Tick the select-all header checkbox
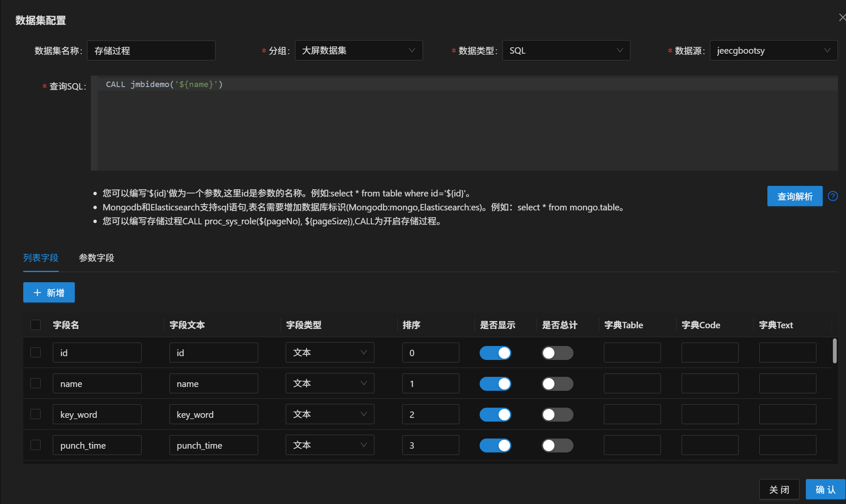The width and height of the screenshot is (846, 504). click(x=35, y=325)
